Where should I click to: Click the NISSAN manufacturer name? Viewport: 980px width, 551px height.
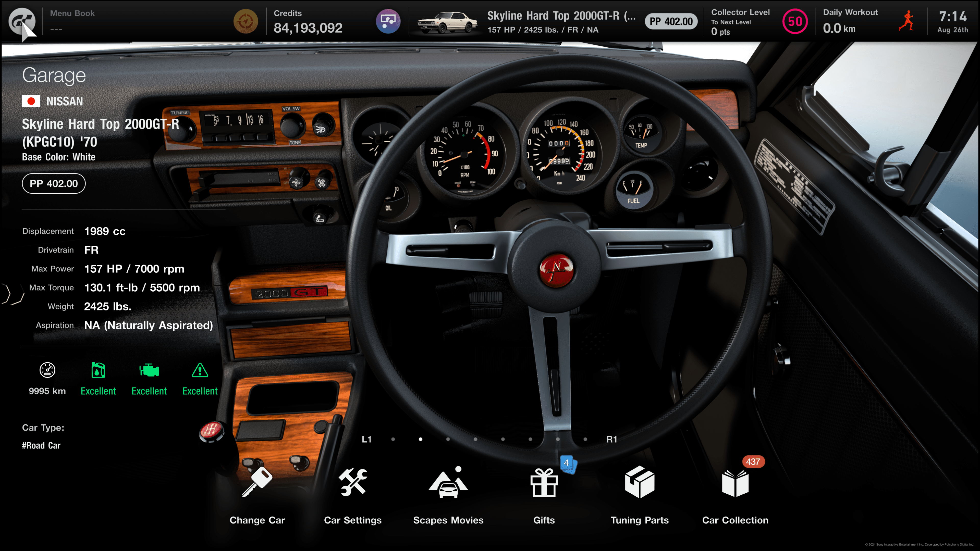(64, 101)
